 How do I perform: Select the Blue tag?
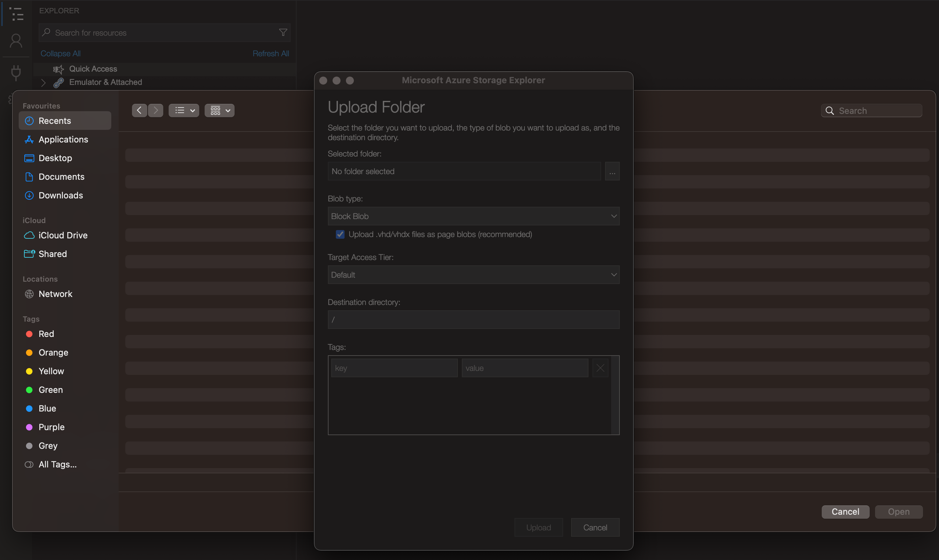[65, 408]
